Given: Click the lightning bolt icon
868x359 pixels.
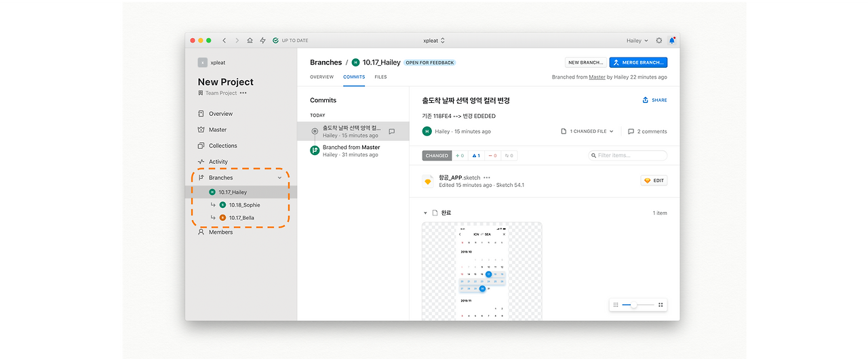Looking at the screenshot, I should coord(262,41).
